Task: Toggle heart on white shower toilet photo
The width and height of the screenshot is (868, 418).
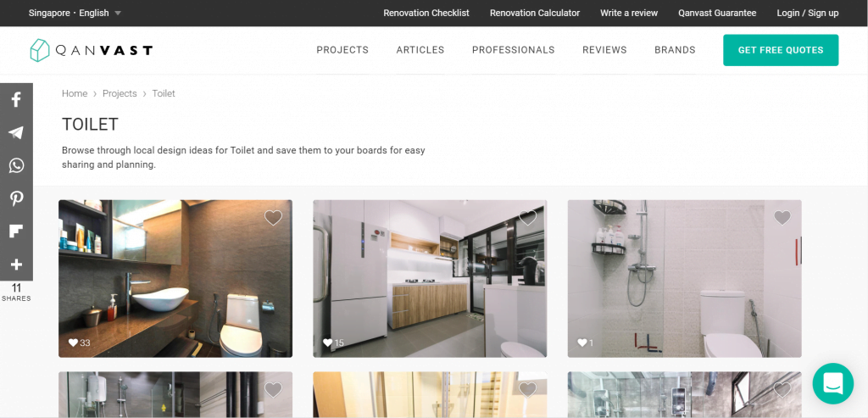Action: [782, 218]
